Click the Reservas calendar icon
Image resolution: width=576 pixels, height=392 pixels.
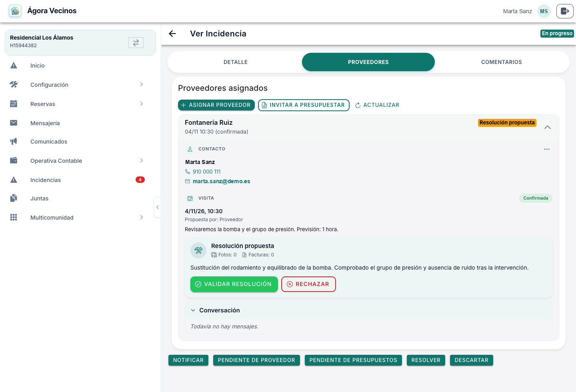14,104
